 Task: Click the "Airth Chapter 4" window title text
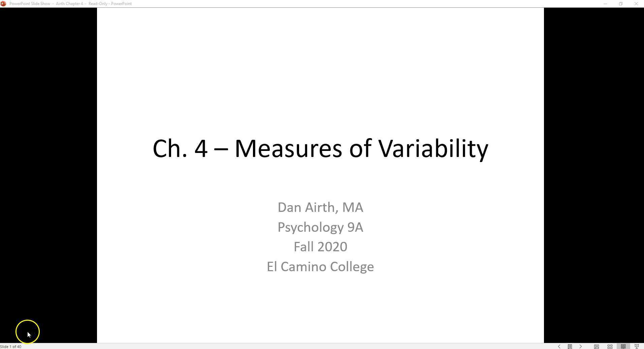pos(69,4)
